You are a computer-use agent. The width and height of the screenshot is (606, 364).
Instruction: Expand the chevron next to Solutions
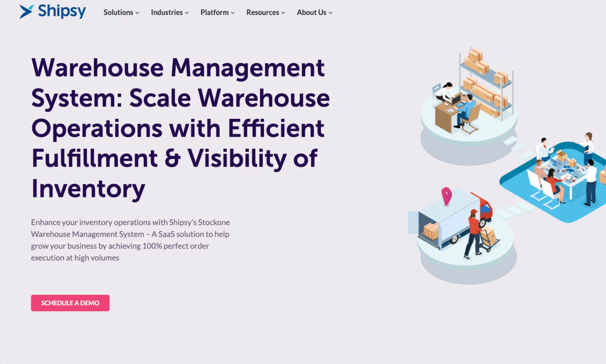(137, 13)
